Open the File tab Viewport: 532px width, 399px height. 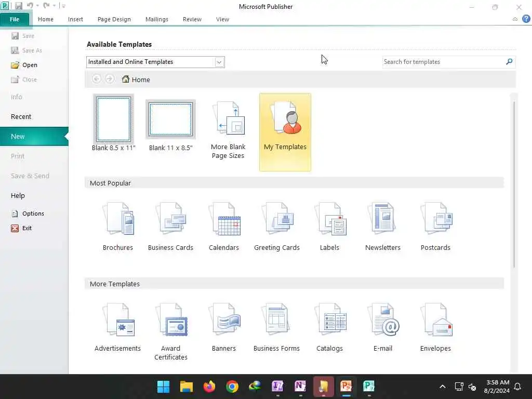pyautogui.click(x=15, y=19)
